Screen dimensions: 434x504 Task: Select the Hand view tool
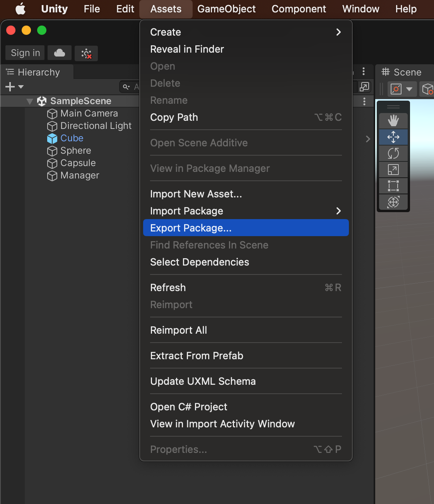[393, 121]
